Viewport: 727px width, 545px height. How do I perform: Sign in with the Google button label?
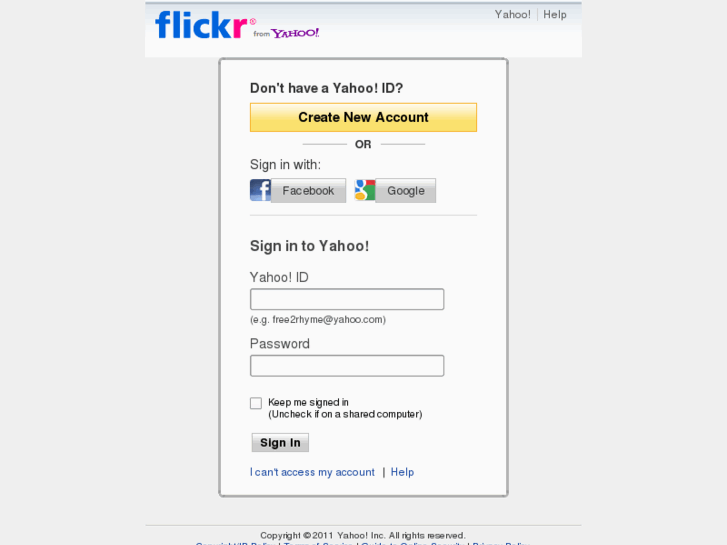coord(406,191)
